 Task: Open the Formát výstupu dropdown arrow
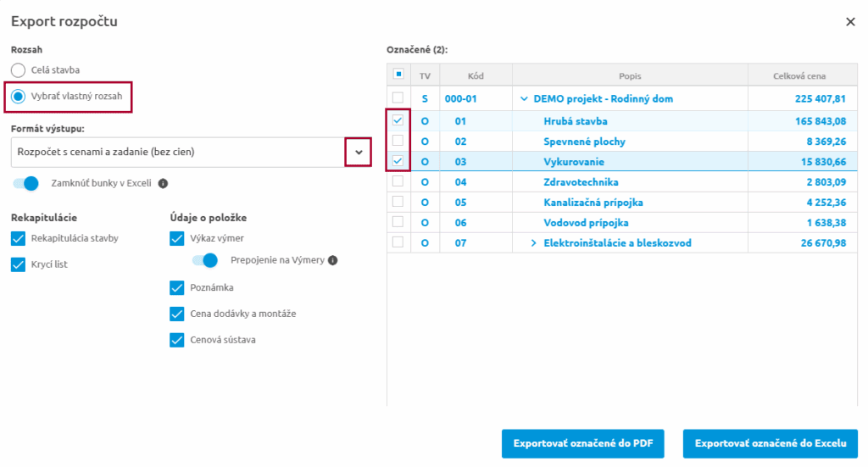pos(359,152)
